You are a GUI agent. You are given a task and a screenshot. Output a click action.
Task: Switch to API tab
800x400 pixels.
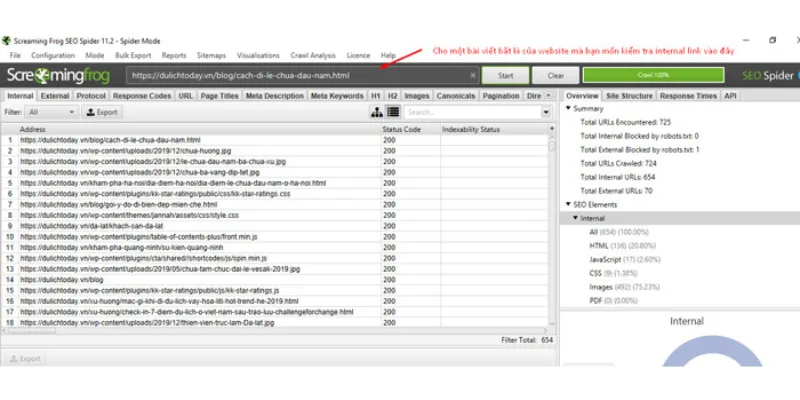coord(730,96)
